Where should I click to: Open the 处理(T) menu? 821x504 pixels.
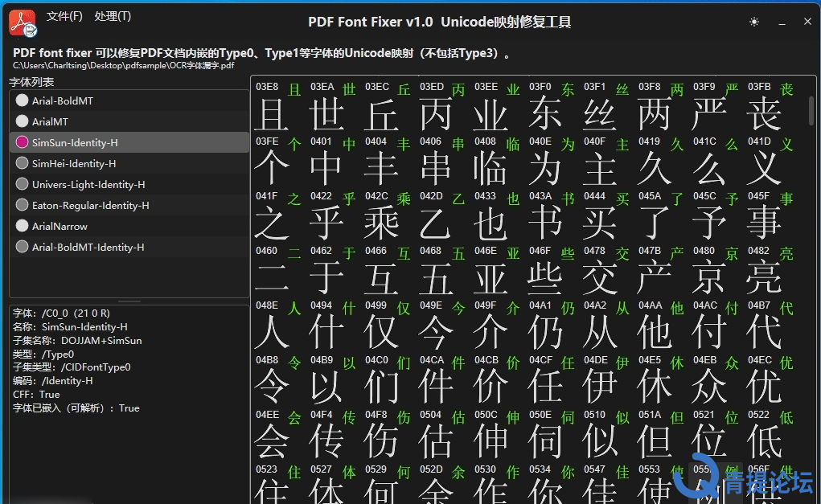tap(113, 15)
